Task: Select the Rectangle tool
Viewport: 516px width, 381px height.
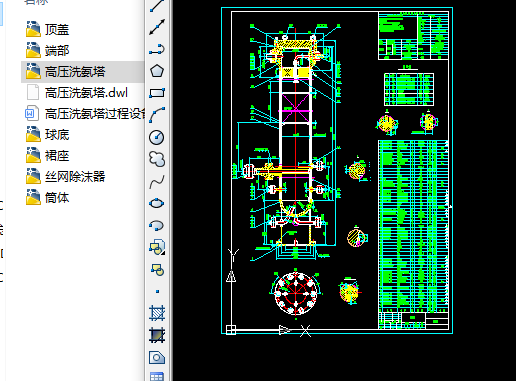Action: [x=157, y=93]
